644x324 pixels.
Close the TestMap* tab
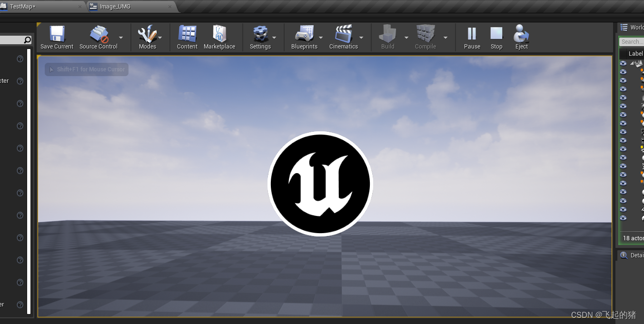80,7
